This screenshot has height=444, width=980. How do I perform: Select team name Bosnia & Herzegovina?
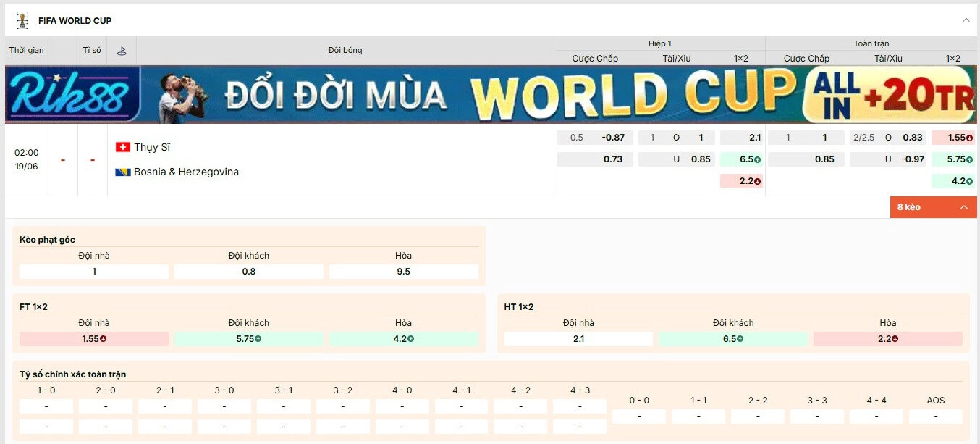(x=186, y=172)
